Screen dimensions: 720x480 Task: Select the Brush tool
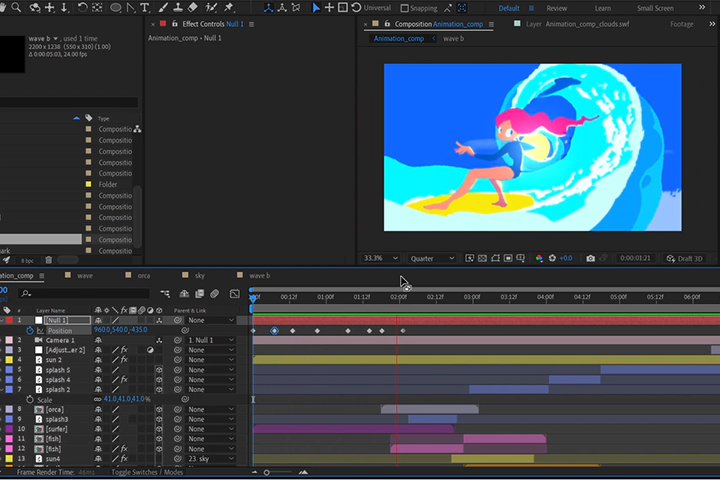coord(163,7)
